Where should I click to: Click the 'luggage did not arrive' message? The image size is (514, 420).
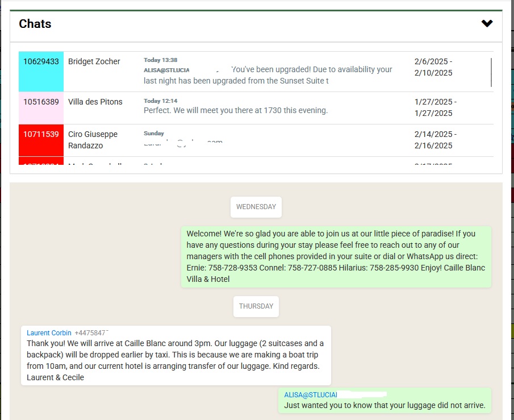(x=385, y=406)
